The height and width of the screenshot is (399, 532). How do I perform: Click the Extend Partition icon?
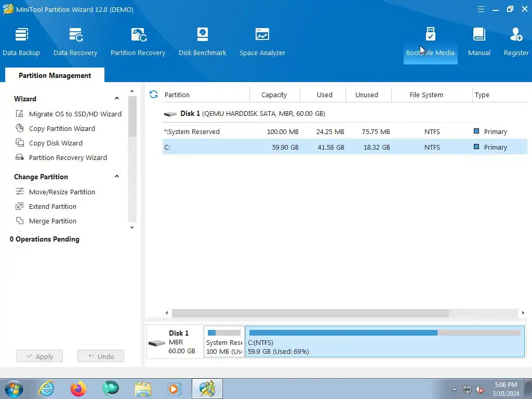20,206
